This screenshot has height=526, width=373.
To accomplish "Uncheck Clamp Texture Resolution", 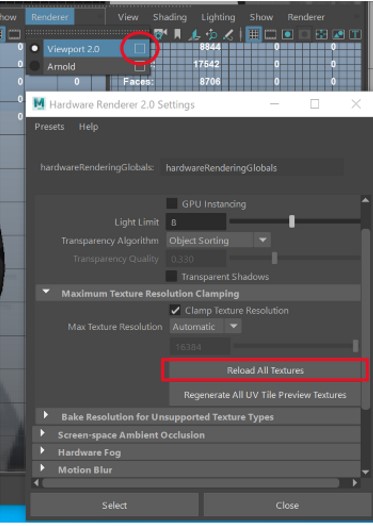I will pos(175,310).
